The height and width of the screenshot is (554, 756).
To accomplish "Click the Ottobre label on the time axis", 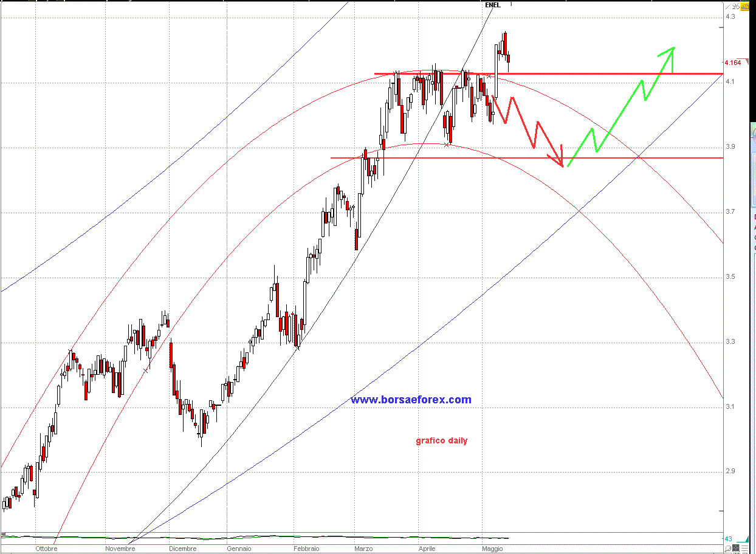I will pyautogui.click(x=46, y=549).
